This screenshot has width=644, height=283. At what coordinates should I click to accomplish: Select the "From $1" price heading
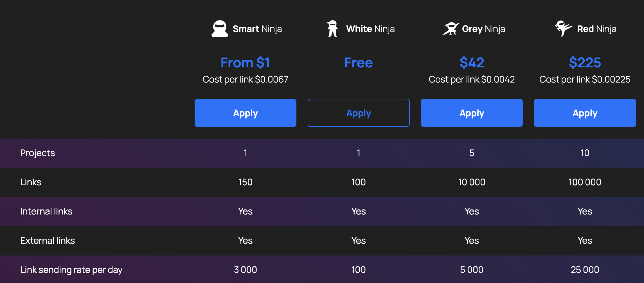point(245,62)
